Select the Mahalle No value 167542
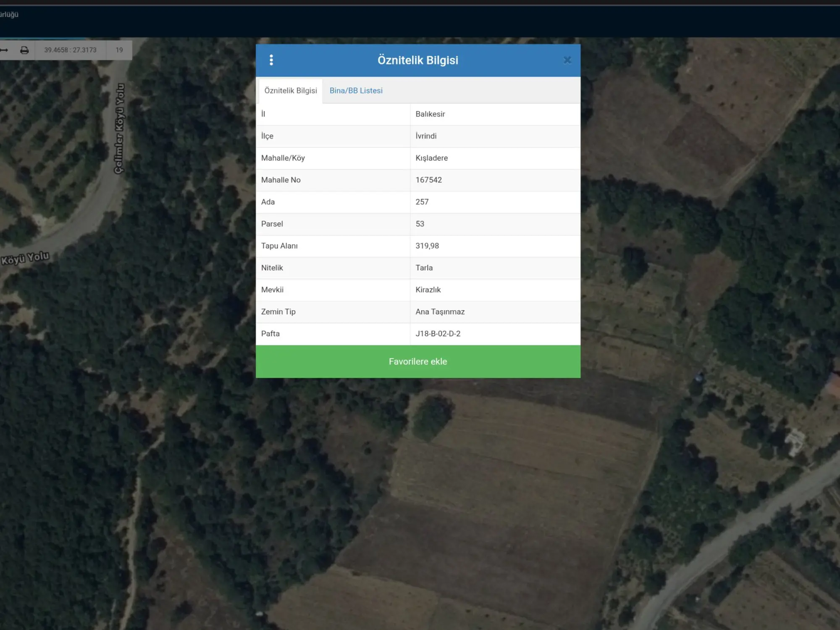This screenshot has height=630, width=840. tap(429, 180)
